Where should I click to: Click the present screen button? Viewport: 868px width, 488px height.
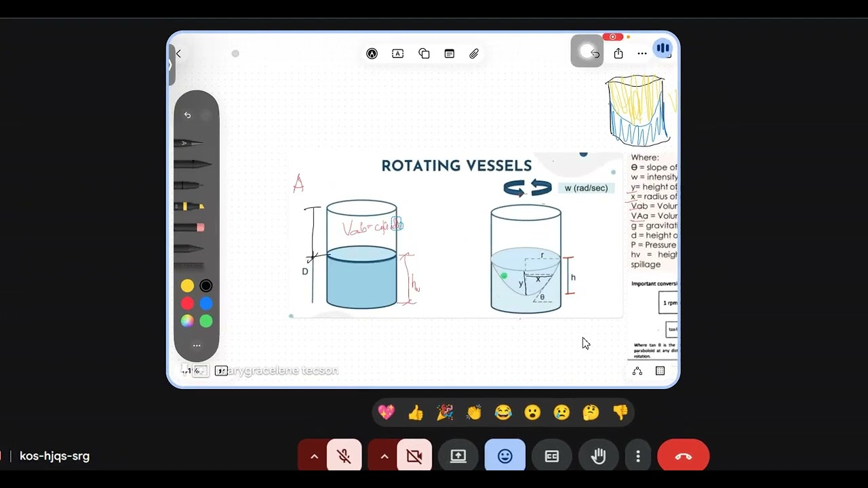tap(458, 456)
